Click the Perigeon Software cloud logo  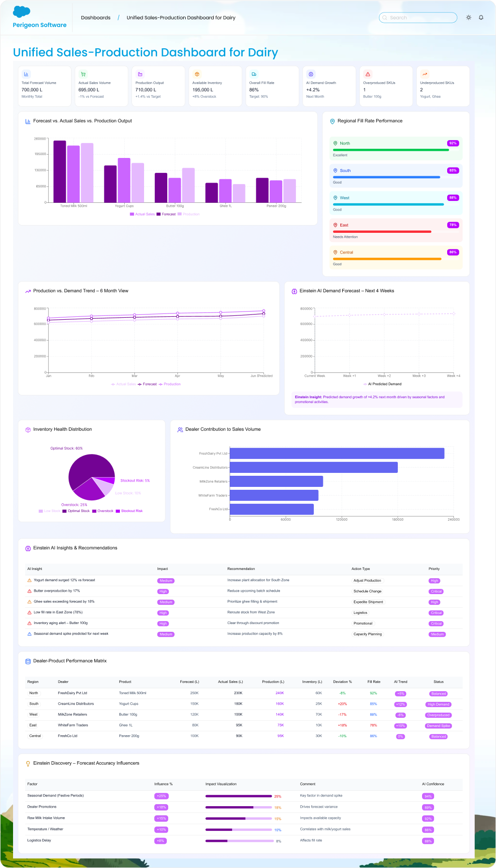tap(22, 12)
